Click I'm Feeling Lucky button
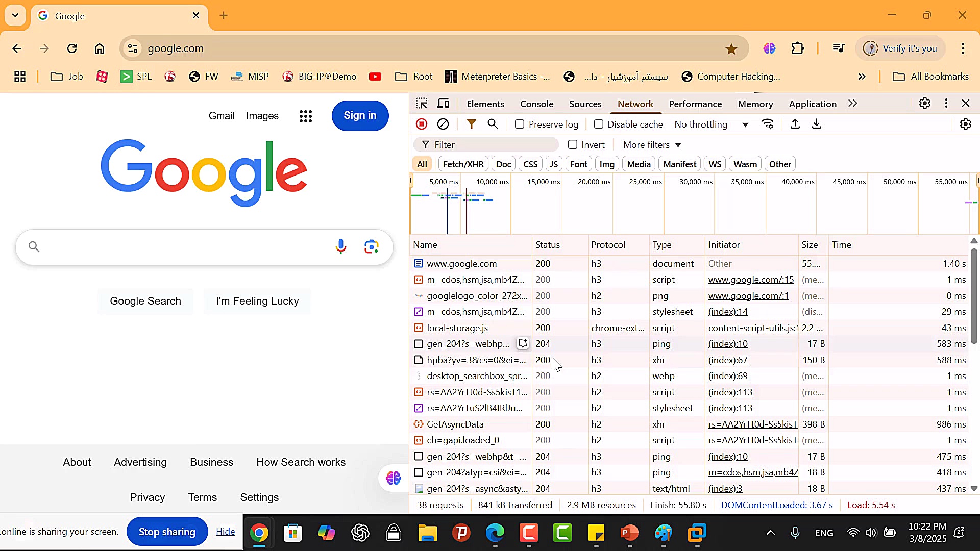 point(257,301)
